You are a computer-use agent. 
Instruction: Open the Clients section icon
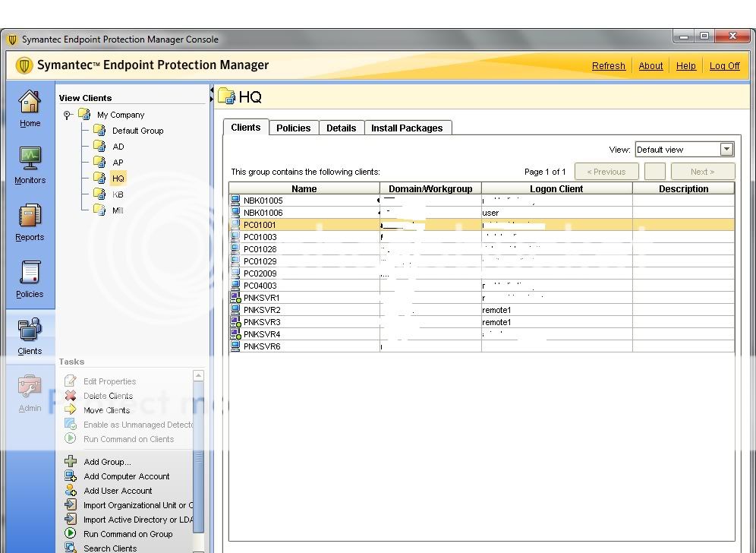coord(30,329)
